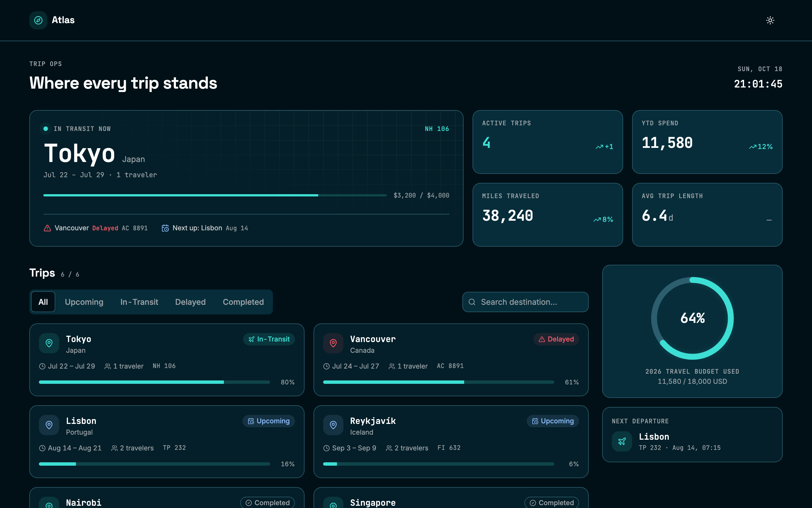Click the 21:01:45 clock readout

(x=758, y=84)
